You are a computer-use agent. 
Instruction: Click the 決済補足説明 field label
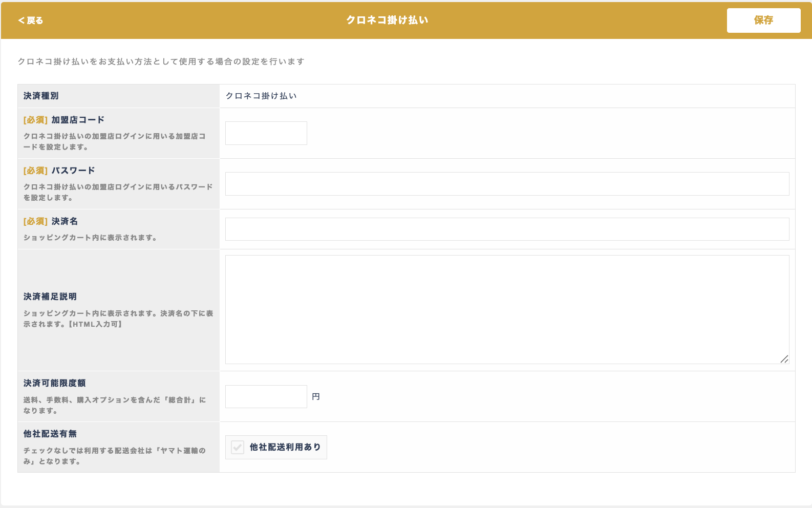point(50,297)
